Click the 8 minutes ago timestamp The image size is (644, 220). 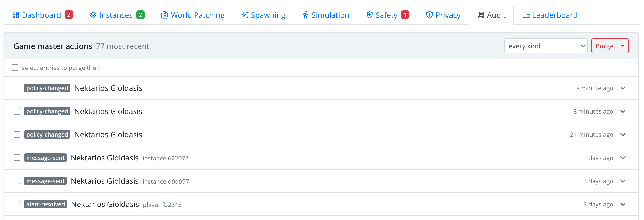(593, 112)
